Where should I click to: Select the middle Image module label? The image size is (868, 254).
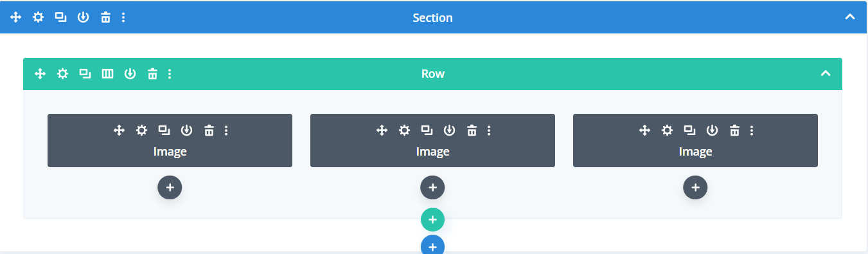pos(432,152)
